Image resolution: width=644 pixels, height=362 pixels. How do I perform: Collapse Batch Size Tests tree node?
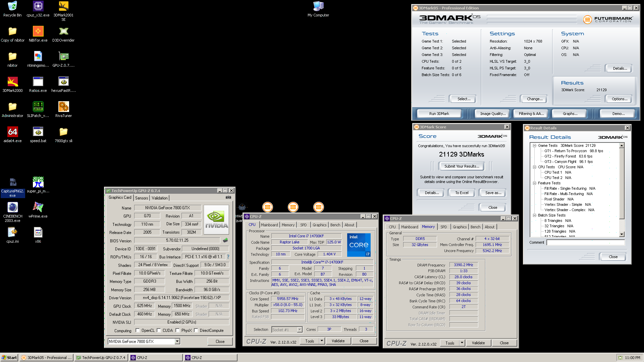pos(534,215)
